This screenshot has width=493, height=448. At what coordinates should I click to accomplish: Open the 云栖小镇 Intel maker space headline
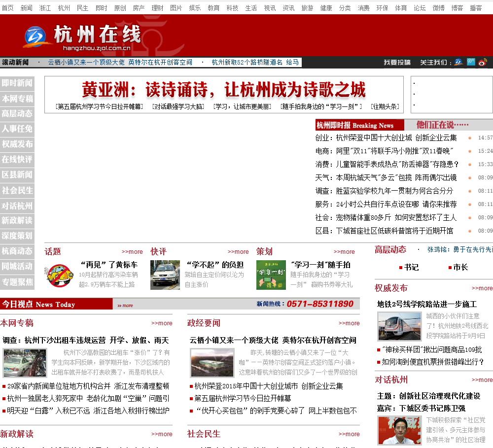pyautogui.click(x=273, y=341)
